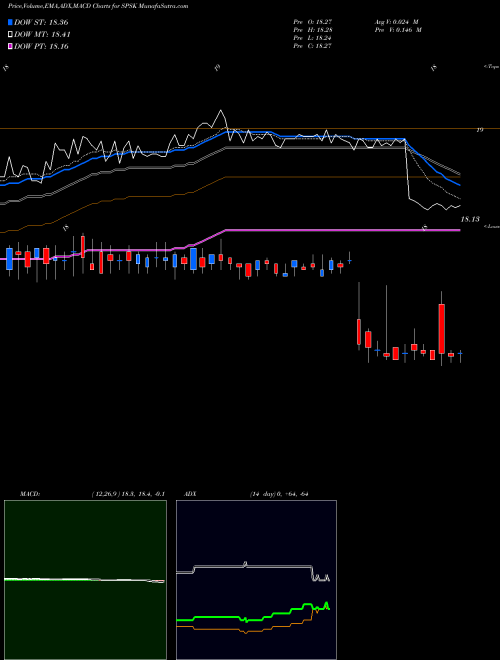This screenshot has height=660, width=500.
Task: Click the MACD '(12,26,9) 18.3, 18.4, -0.1' values
Action: click(x=128, y=494)
